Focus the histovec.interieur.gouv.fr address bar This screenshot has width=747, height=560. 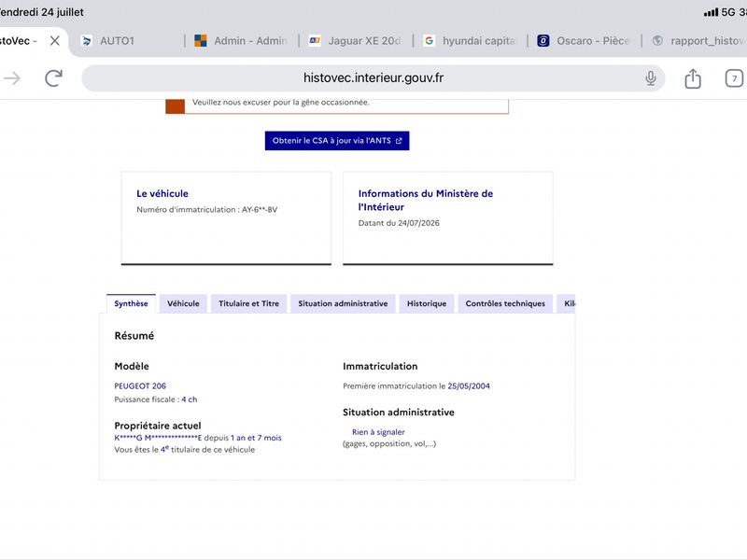coord(373,78)
